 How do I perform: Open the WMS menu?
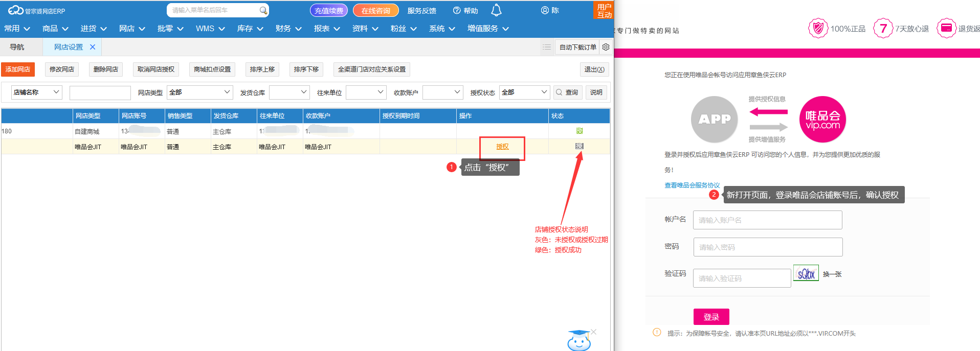pyautogui.click(x=210, y=29)
